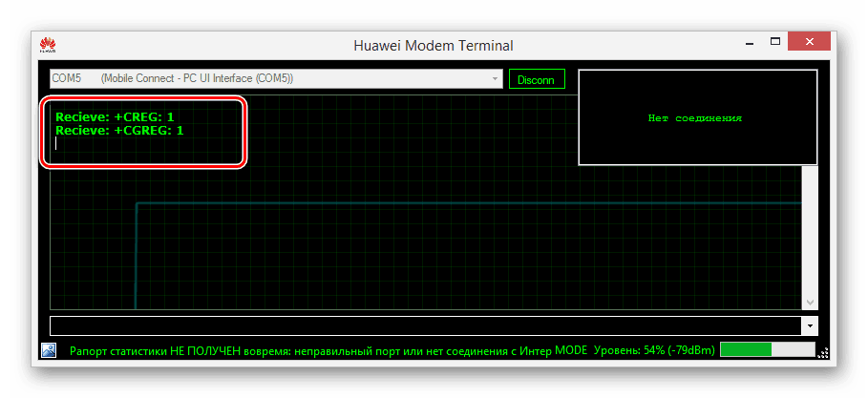Click the Huawei logo icon in title bar
The width and height of the screenshot is (868, 398).
tap(48, 45)
